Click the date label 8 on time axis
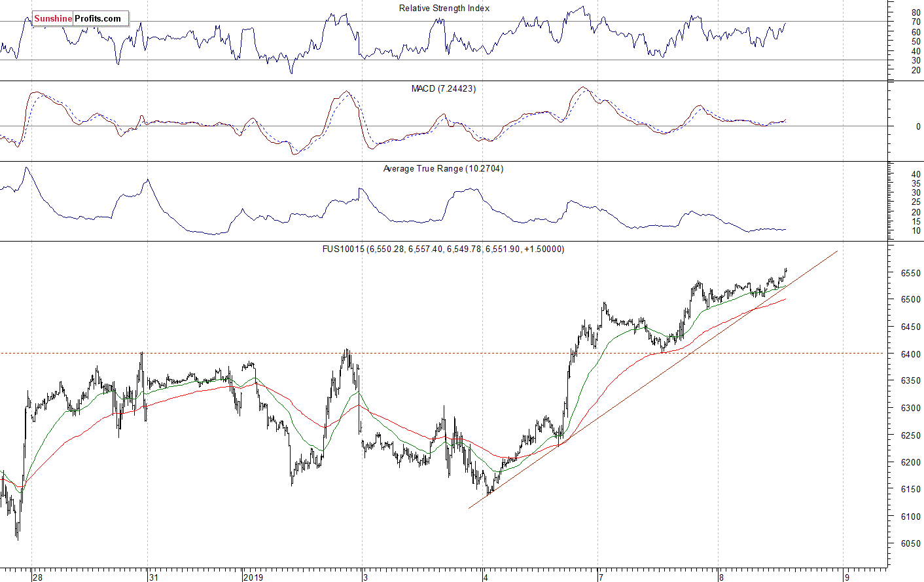The image size is (924, 582). (721, 577)
